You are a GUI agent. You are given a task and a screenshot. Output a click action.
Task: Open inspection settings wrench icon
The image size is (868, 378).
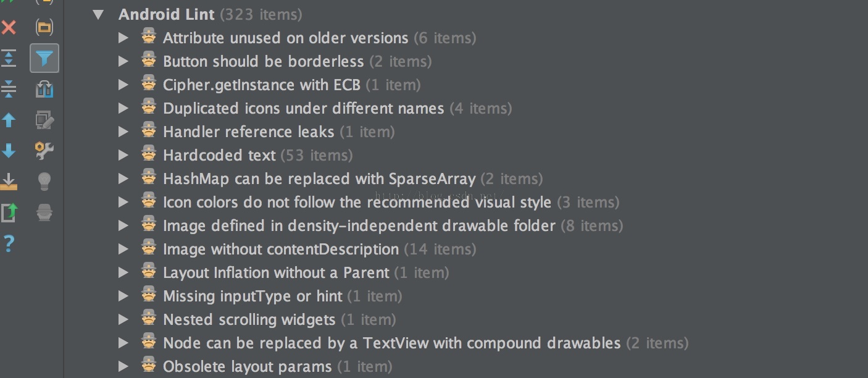[x=44, y=150]
